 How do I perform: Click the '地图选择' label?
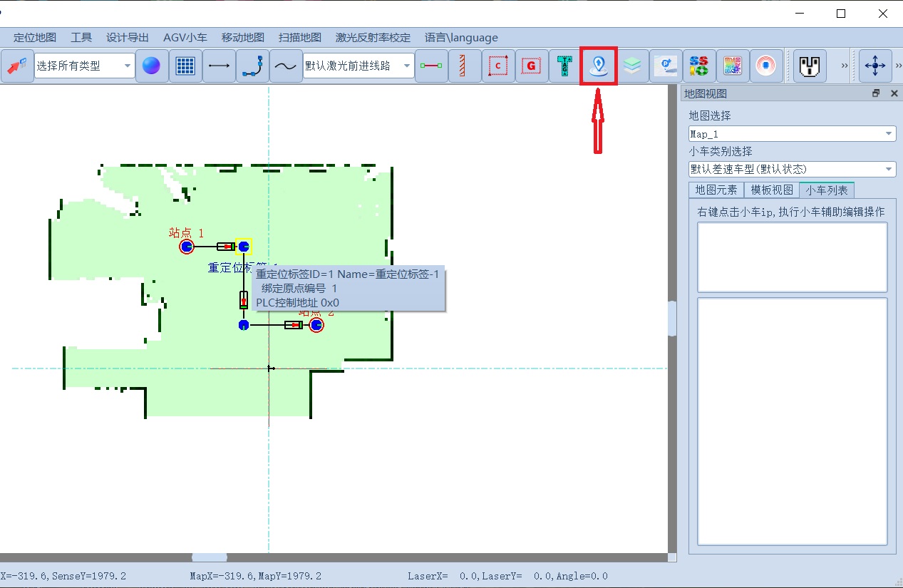tap(710, 115)
